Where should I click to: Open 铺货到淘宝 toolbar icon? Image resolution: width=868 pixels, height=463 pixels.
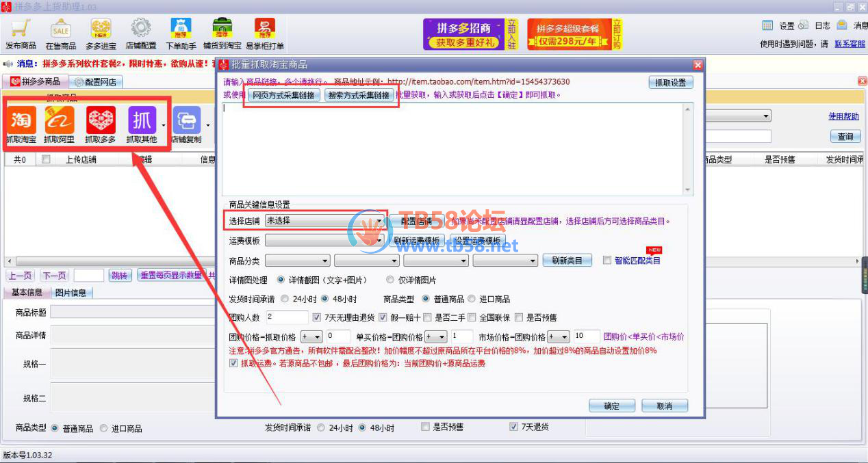(222, 34)
